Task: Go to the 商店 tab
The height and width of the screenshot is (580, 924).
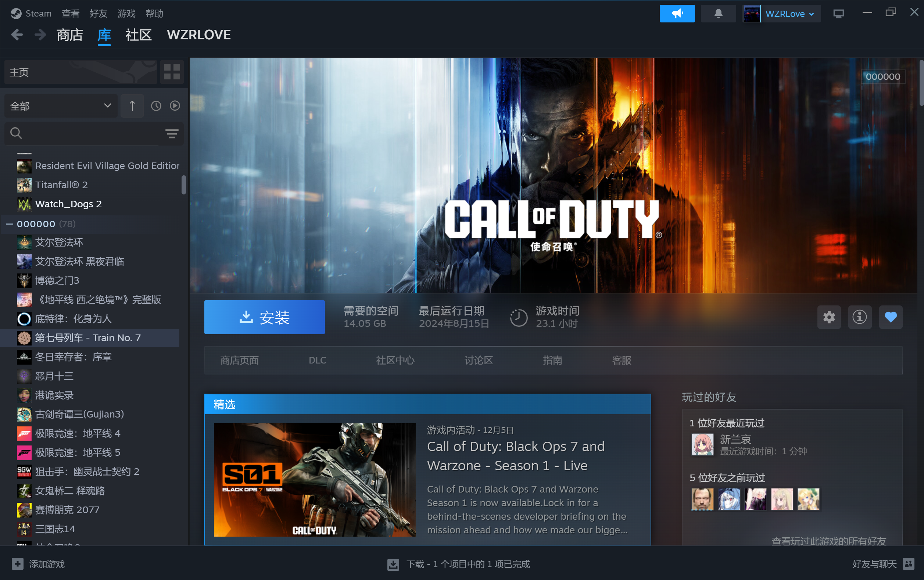Action: click(x=70, y=35)
